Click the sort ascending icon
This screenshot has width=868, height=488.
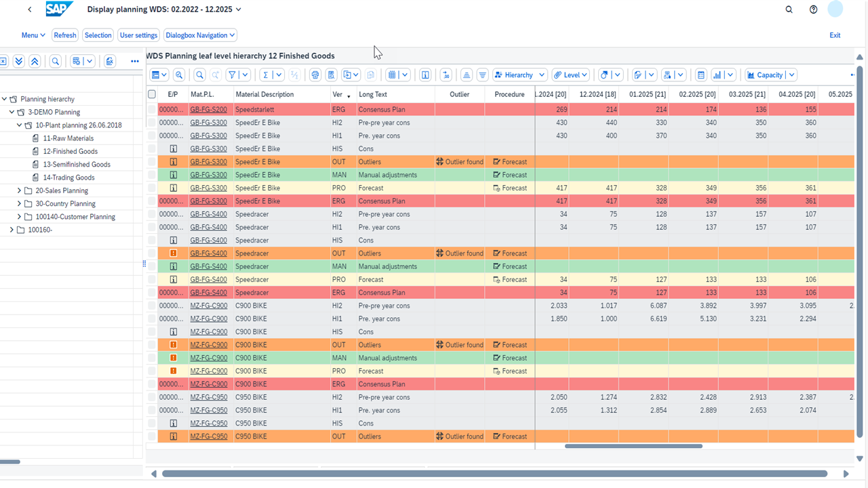tap(467, 75)
